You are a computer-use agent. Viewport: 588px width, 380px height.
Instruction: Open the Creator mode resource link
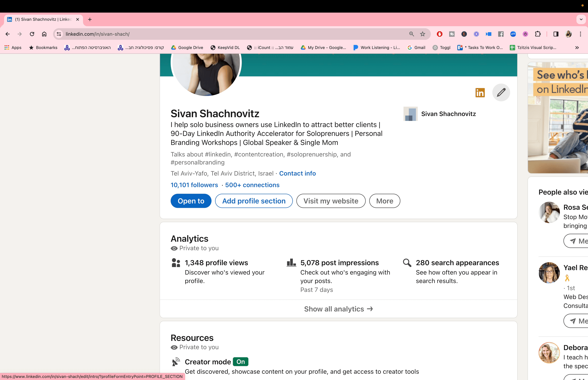click(208, 362)
